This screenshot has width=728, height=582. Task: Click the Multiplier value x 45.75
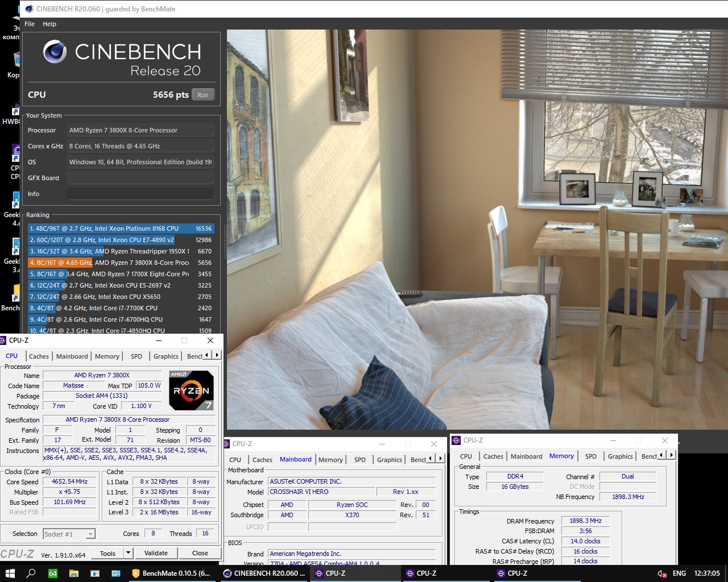point(69,492)
